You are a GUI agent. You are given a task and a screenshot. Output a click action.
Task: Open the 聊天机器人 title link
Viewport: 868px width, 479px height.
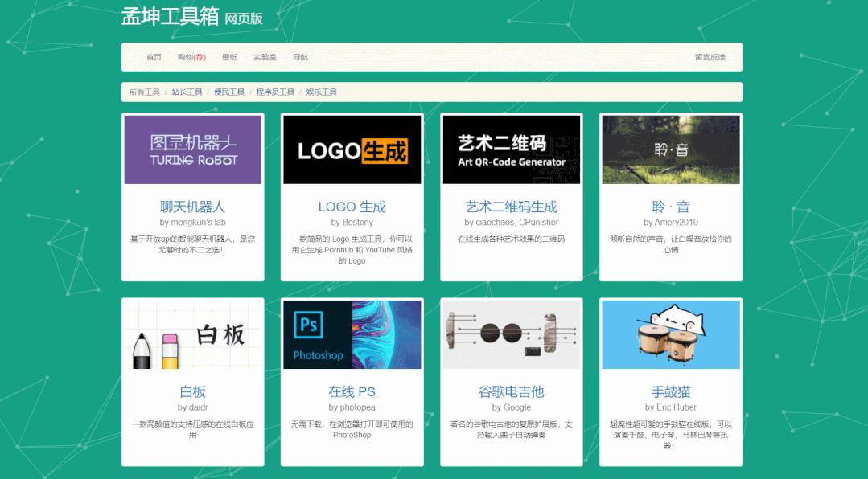tap(192, 206)
